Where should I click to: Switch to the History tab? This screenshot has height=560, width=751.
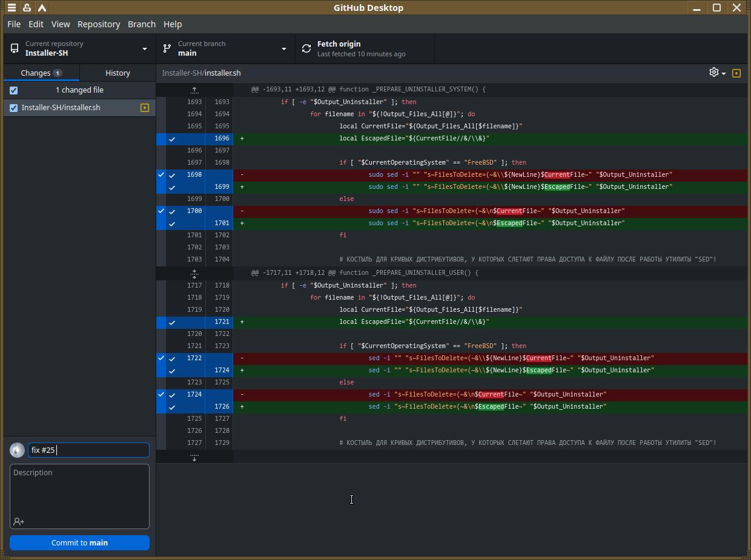(x=117, y=73)
